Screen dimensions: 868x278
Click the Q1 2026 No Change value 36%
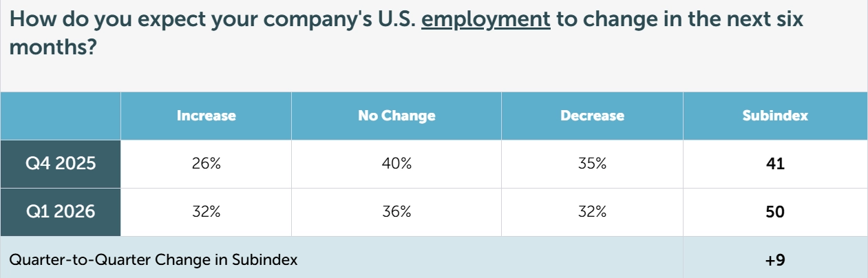coord(396,212)
